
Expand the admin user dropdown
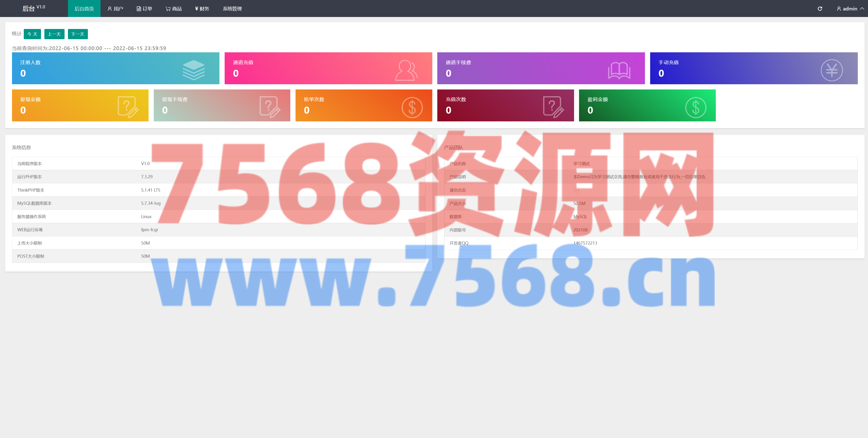click(x=850, y=8)
